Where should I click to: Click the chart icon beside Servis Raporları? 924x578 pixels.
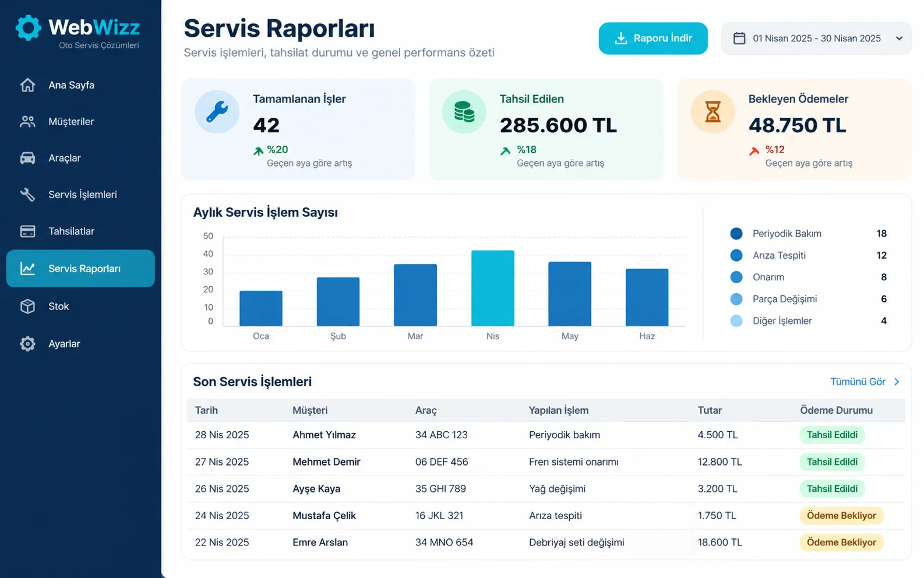tap(27, 269)
